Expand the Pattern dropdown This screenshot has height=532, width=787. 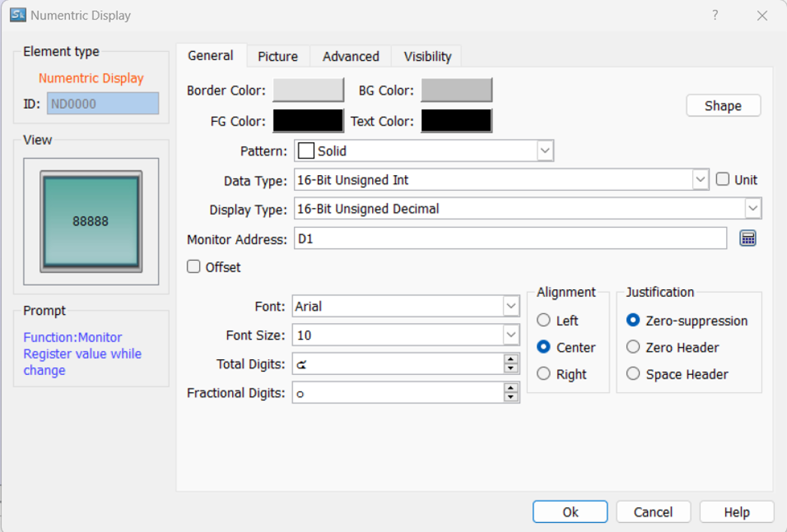point(545,151)
